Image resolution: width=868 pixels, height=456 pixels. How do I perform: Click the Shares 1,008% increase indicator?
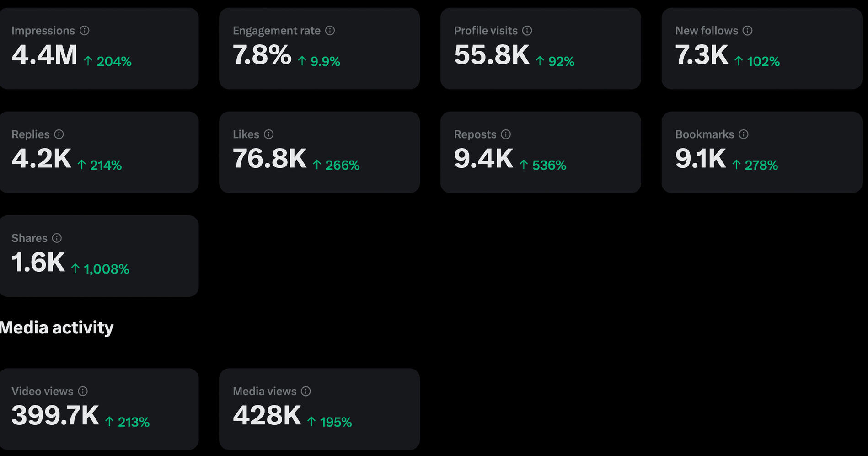point(101,269)
